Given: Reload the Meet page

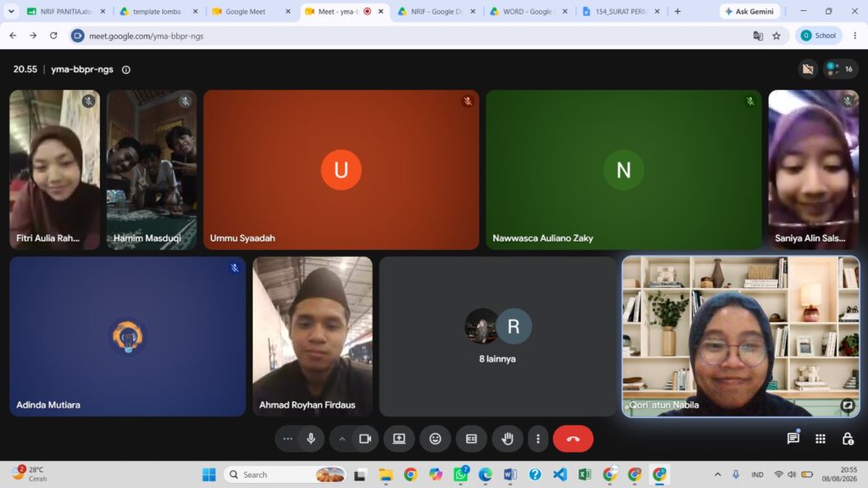Looking at the screenshot, I should [x=53, y=36].
